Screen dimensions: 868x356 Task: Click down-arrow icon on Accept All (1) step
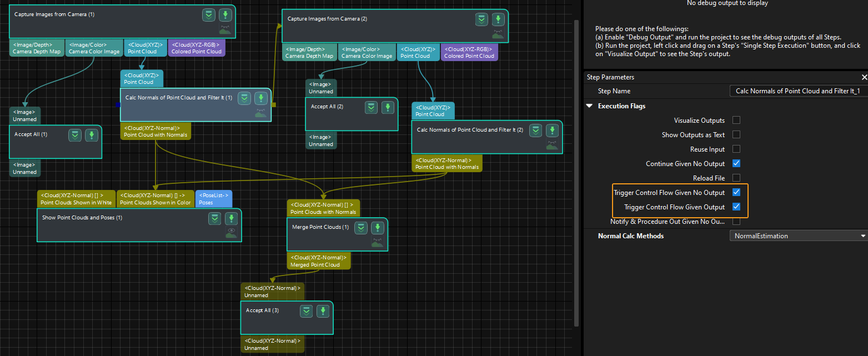click(92, 135)
